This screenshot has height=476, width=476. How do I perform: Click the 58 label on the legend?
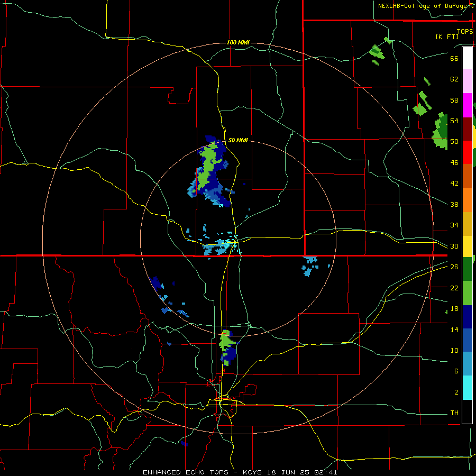click(454, 100)
